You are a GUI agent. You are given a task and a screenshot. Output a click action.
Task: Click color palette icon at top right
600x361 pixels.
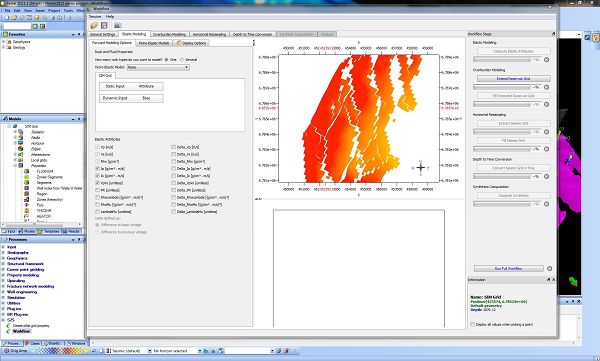click(587, 38)
